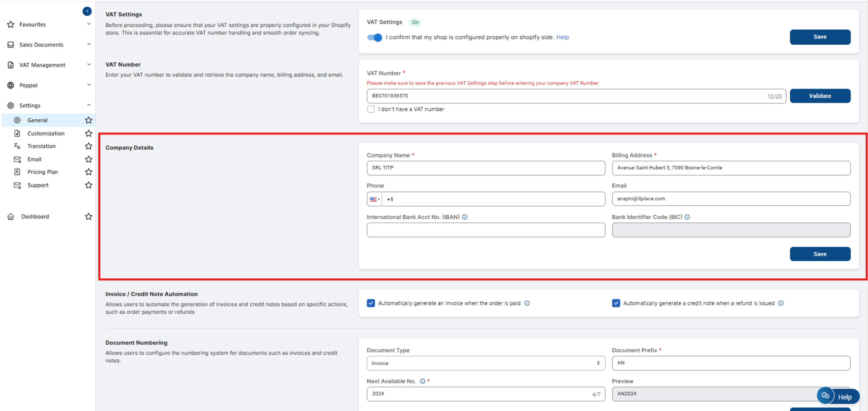
Task: Click info icon next to Next Available No.
Action: (x=422, y=381)
